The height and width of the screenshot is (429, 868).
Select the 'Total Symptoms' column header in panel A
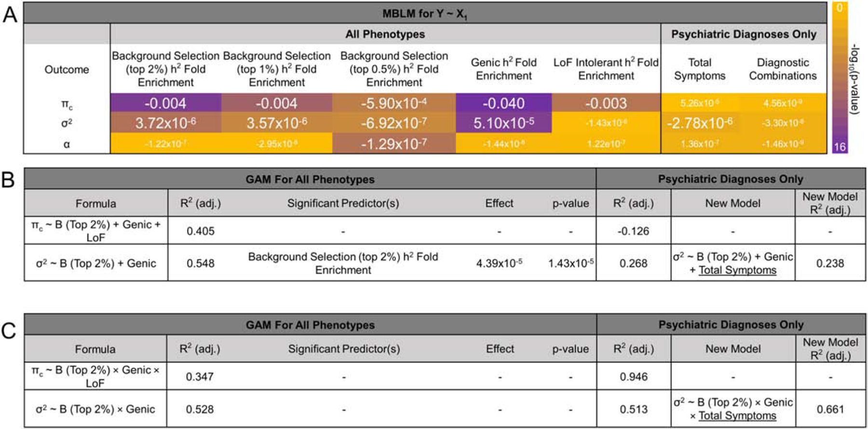[700, 69]
